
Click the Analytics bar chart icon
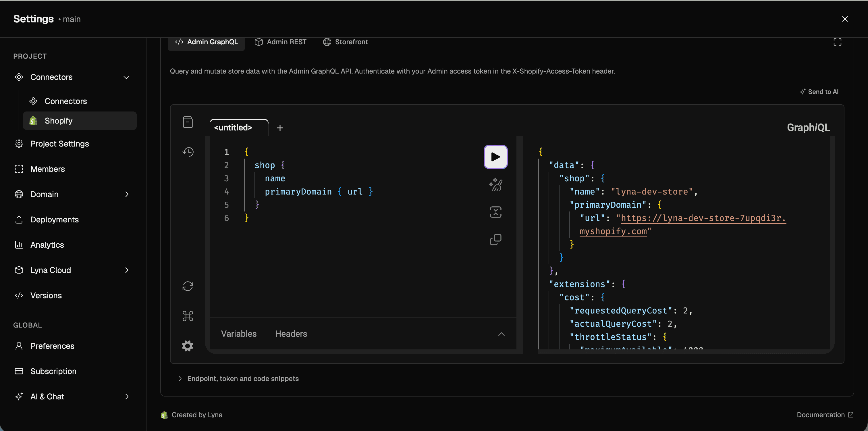(x=19, y=245)
